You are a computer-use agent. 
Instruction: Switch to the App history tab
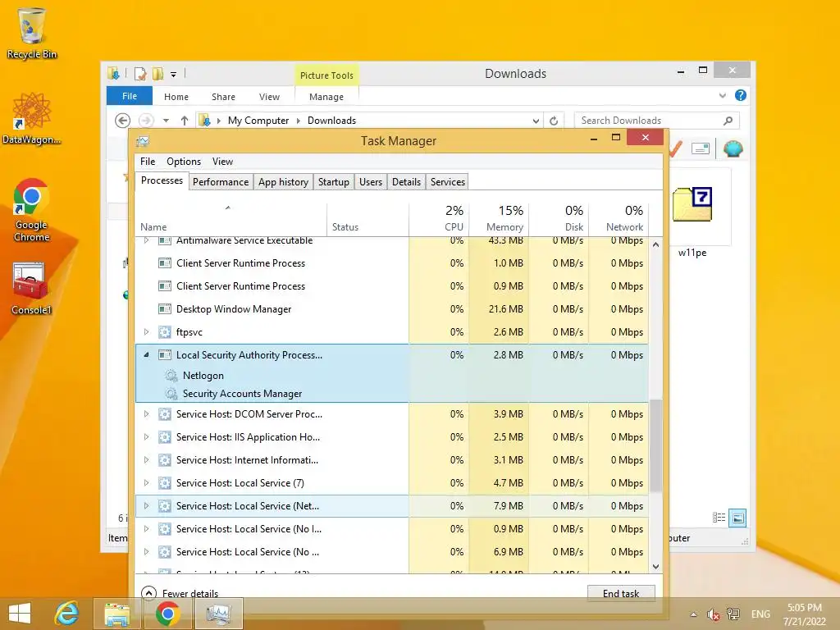click(x=283, y=181)
